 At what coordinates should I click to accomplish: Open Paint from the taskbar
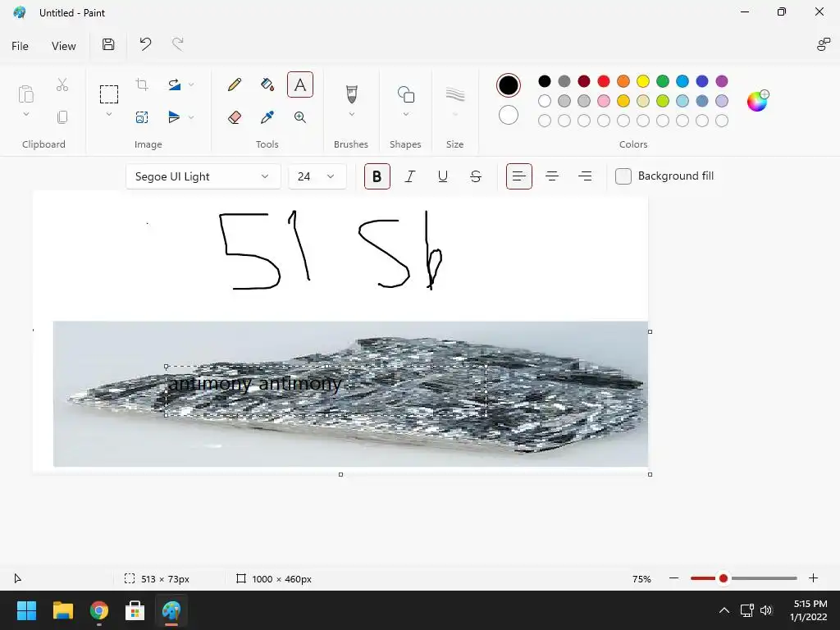[171, 610]
